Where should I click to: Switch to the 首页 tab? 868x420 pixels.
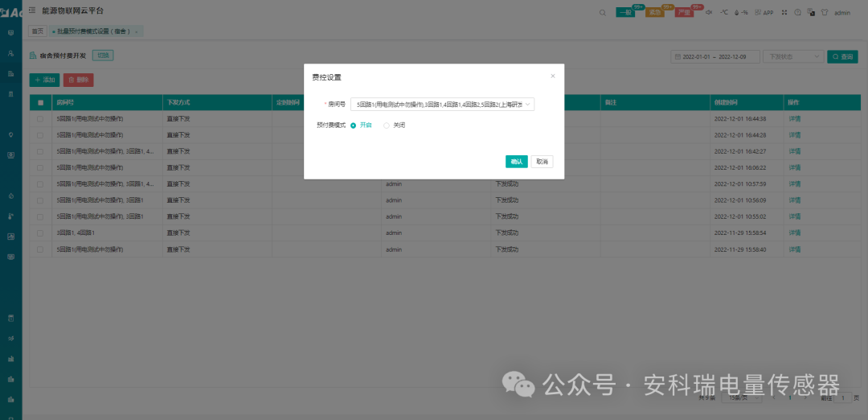38,31
